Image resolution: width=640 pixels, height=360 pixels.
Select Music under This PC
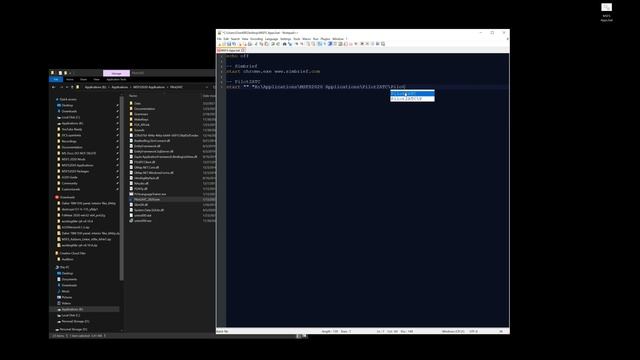[x=65, y=291]
